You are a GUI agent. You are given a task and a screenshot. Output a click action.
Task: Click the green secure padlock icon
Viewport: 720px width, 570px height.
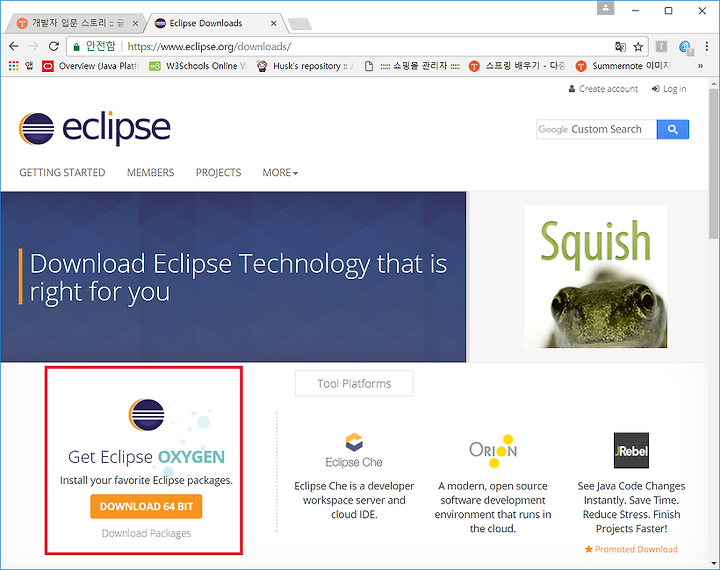point(77,46)
